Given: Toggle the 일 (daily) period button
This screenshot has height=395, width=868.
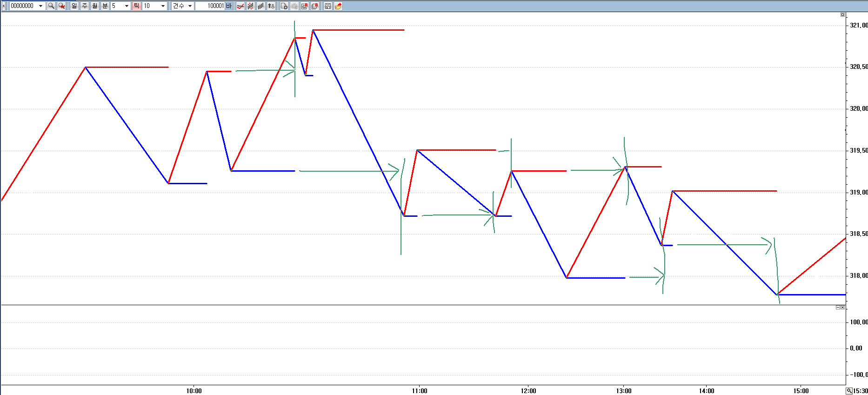Looking at the screenshot, I should coord(74,6).
